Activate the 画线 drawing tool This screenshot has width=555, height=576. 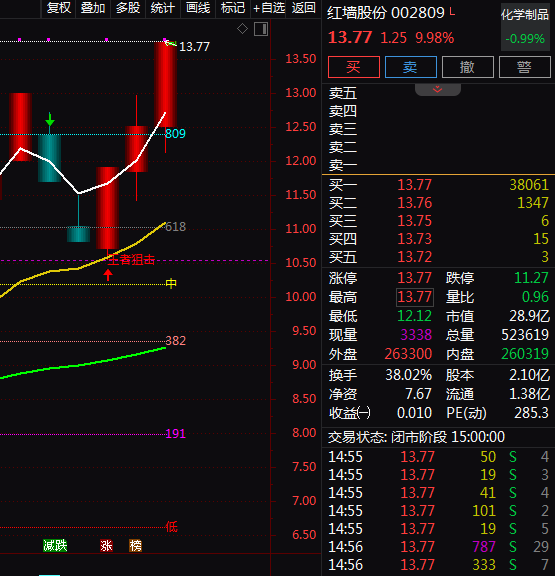198,8
